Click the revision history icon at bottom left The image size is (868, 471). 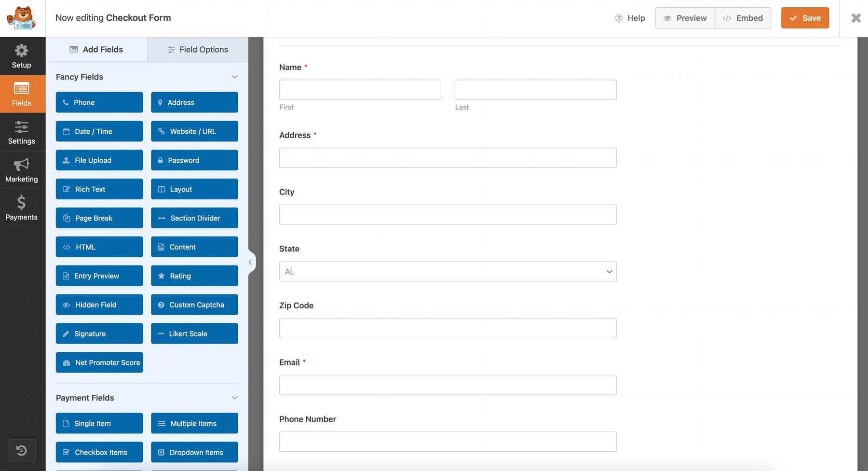(21, 450)
